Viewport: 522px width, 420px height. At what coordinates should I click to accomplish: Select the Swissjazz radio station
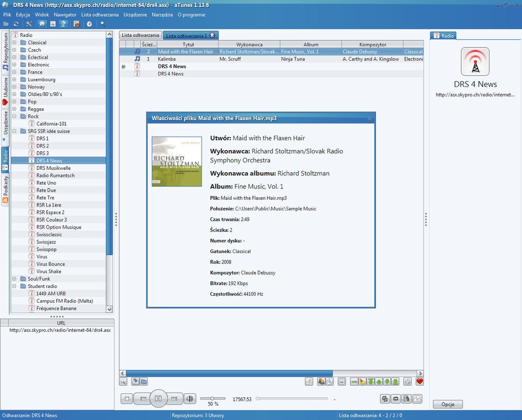(46, 242)
